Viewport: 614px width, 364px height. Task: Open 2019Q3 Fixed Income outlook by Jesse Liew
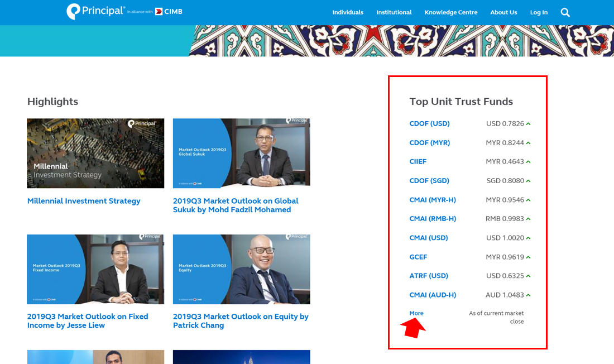pos(88,321)
